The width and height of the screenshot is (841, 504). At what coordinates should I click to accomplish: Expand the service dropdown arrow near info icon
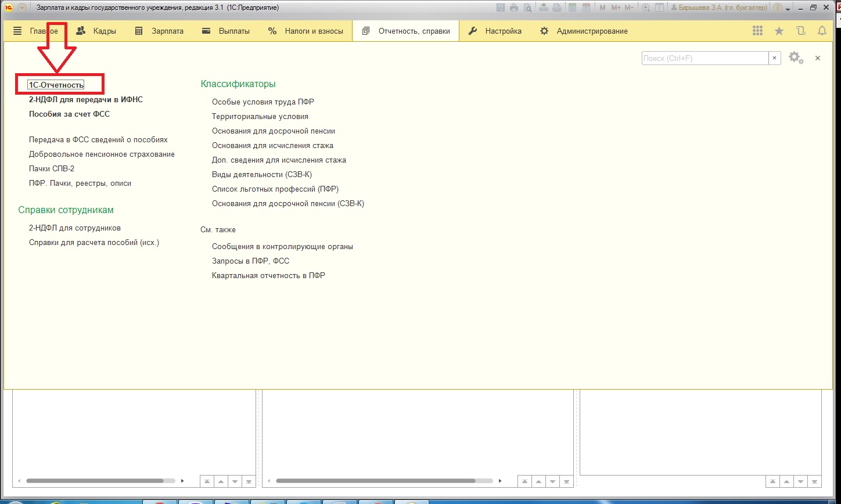[x=788, y=9]
